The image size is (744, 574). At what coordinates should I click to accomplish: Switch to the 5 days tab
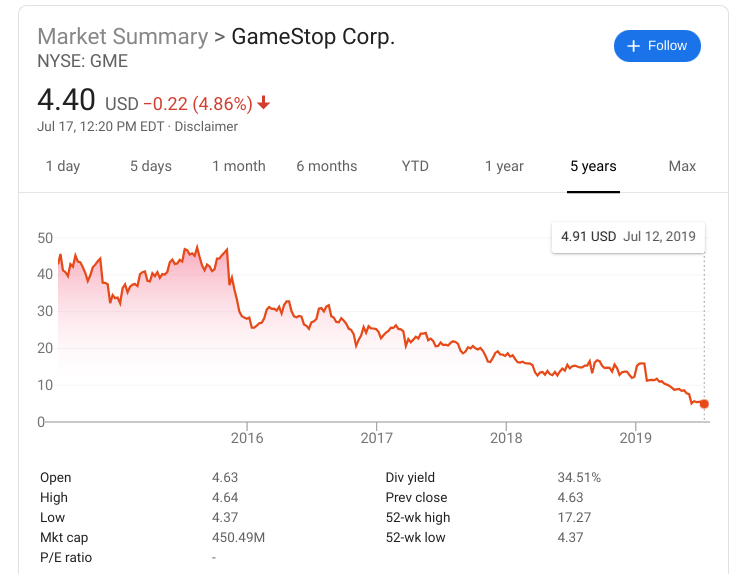[x=151, y=166]
